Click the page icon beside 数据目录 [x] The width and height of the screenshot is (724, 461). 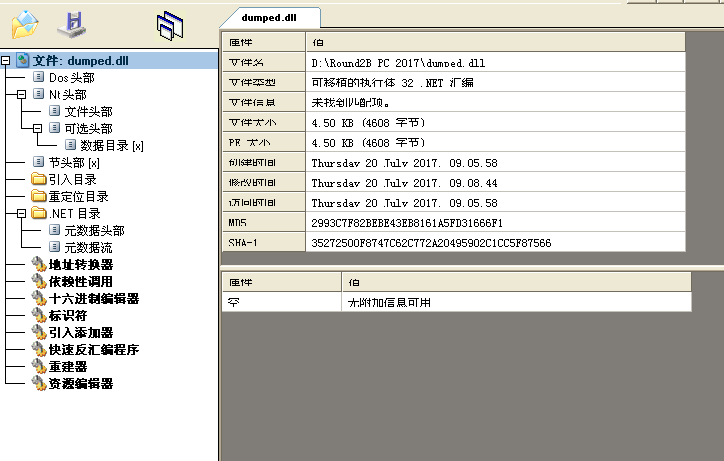[x=70, y=145]
